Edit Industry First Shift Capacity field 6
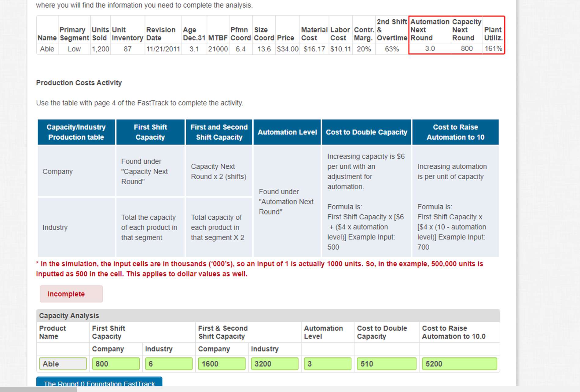This screenshot has width=580, height=392. tap(169, 364)
